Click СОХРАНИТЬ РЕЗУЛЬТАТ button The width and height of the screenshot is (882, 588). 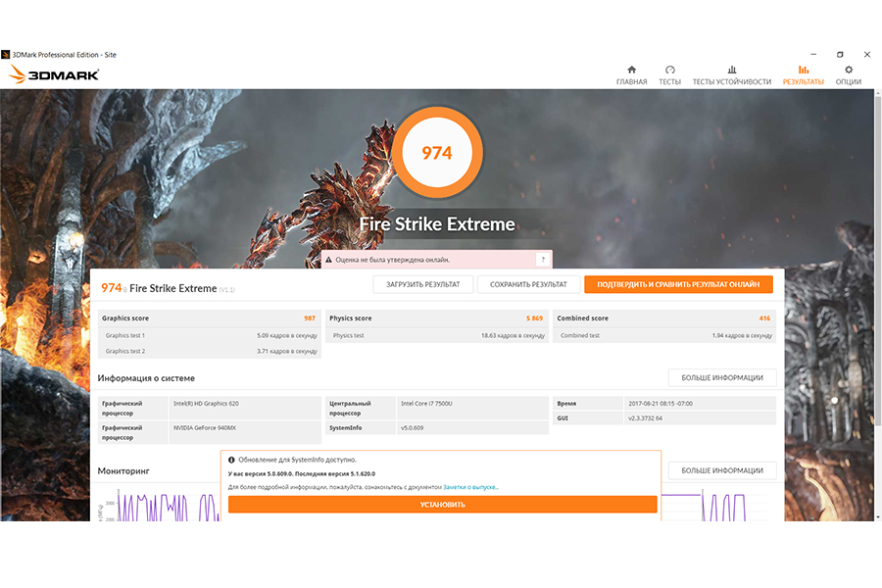(528, 285)
